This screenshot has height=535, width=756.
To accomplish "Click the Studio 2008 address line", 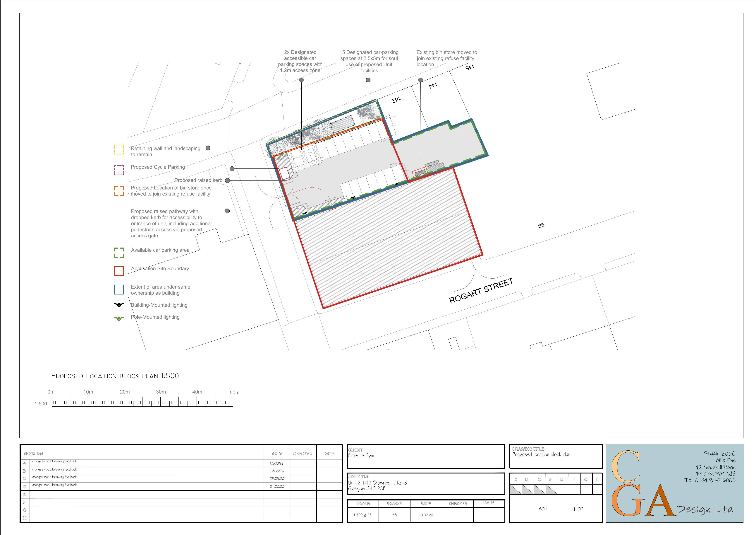I will 719,454.
